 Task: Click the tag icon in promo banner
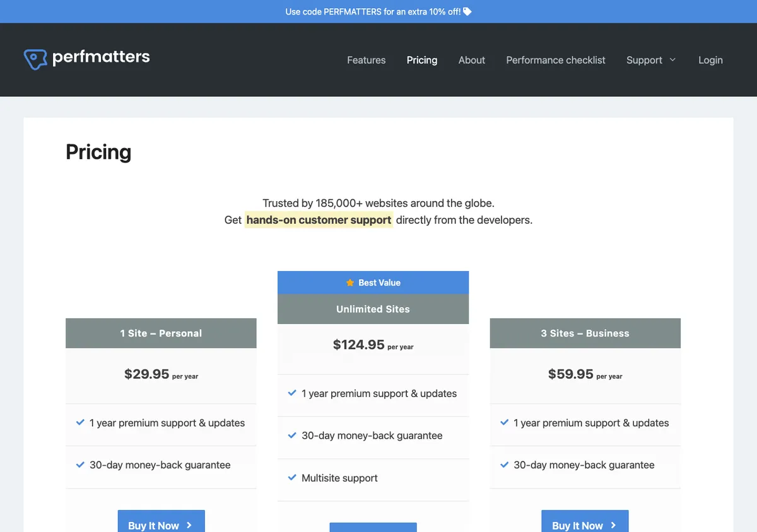467,11
